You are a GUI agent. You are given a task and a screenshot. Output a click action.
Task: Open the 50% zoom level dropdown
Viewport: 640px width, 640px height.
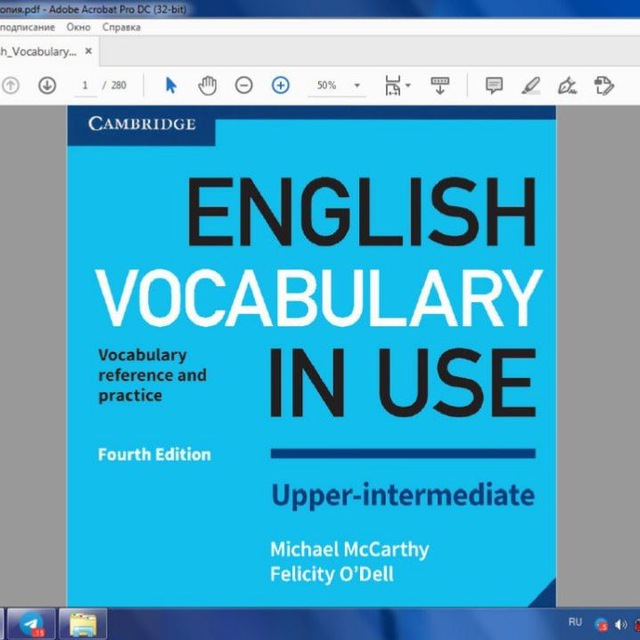click(357, 86)
